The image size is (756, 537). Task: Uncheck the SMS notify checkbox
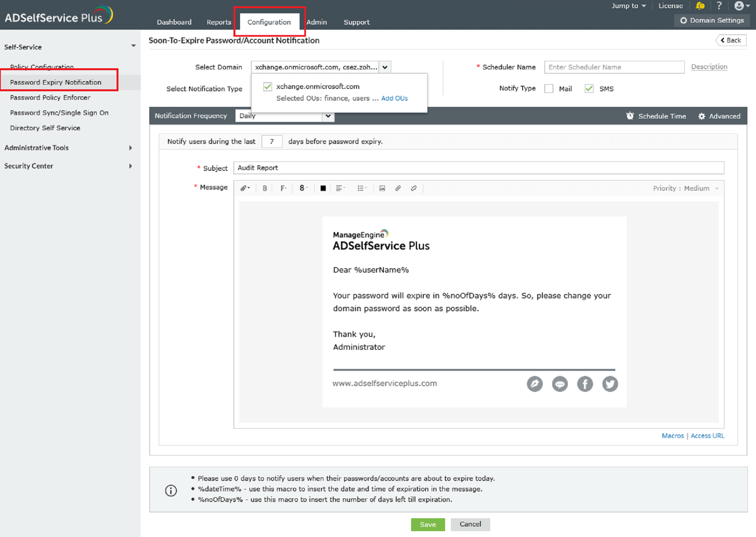tap(589, 89)
